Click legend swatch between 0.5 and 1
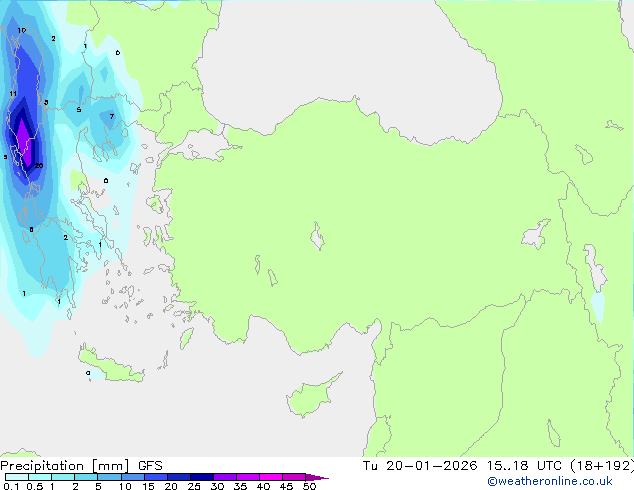This screenshot has height=490, width=634. (40, 477)
